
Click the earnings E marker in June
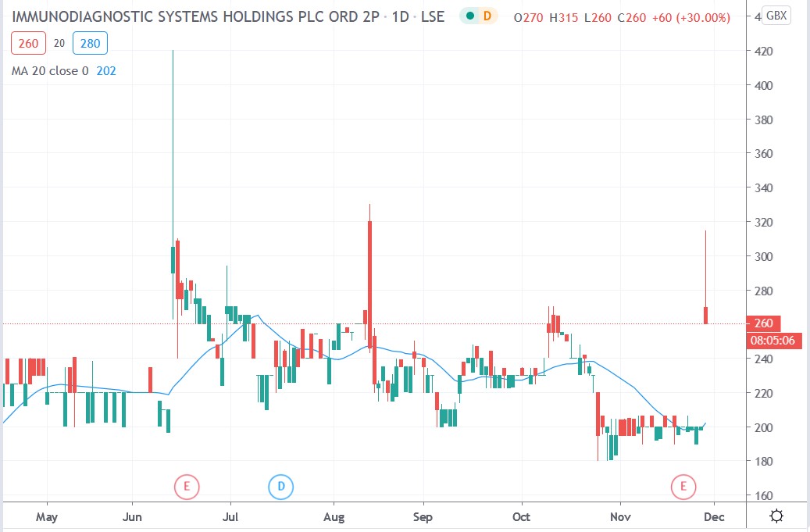187,487
